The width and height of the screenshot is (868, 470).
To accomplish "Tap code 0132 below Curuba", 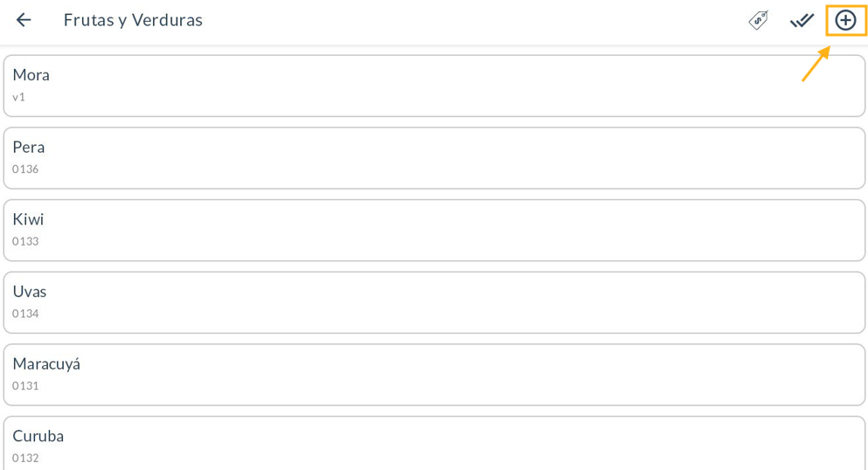I will coord(25,458).
